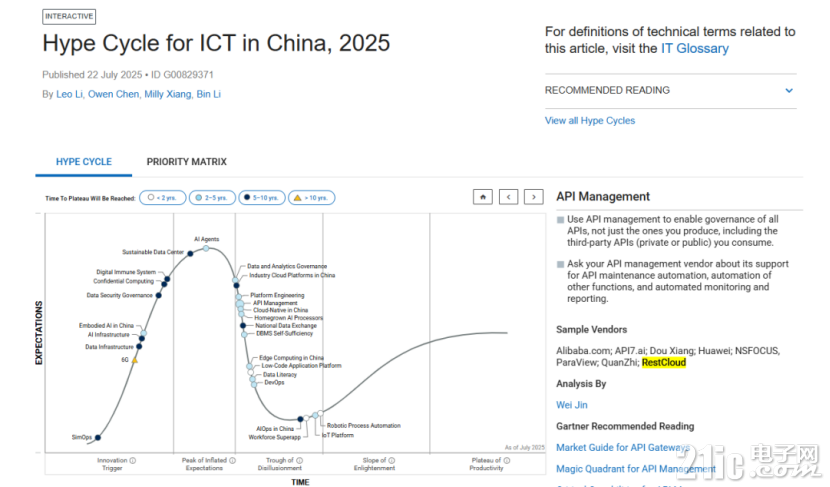
Task: Select the AI Infrastructure chart label
Action: [109, 335]
